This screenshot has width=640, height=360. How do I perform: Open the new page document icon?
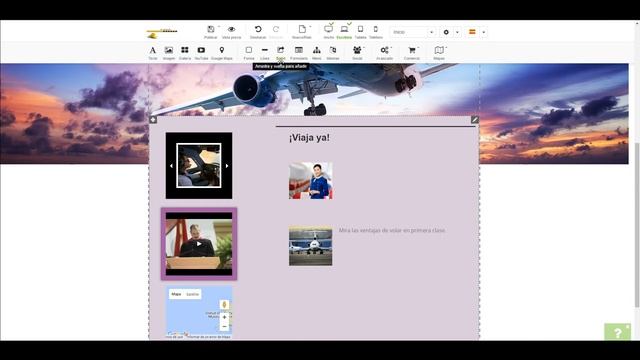(302, 29)
